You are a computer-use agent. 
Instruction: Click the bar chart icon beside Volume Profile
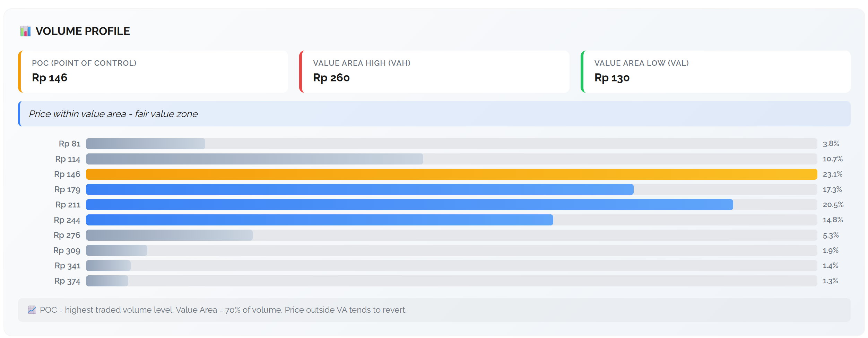[x=25, y=31]
